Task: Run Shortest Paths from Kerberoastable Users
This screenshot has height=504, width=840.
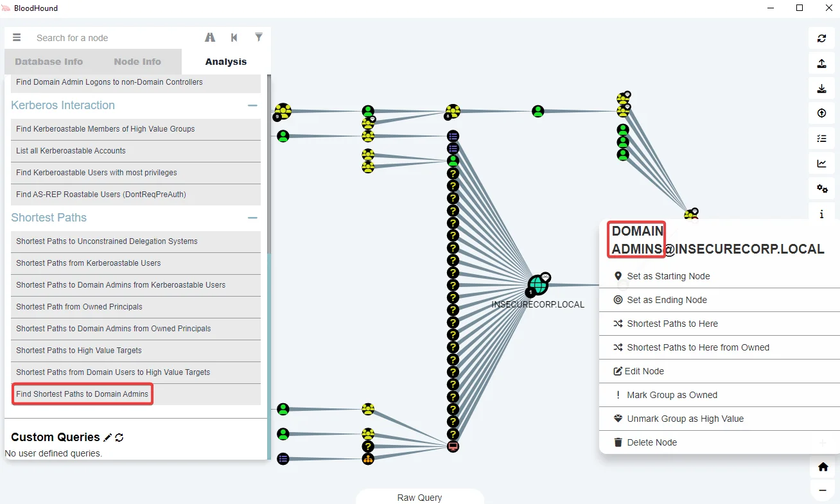Action: point(136,263)
